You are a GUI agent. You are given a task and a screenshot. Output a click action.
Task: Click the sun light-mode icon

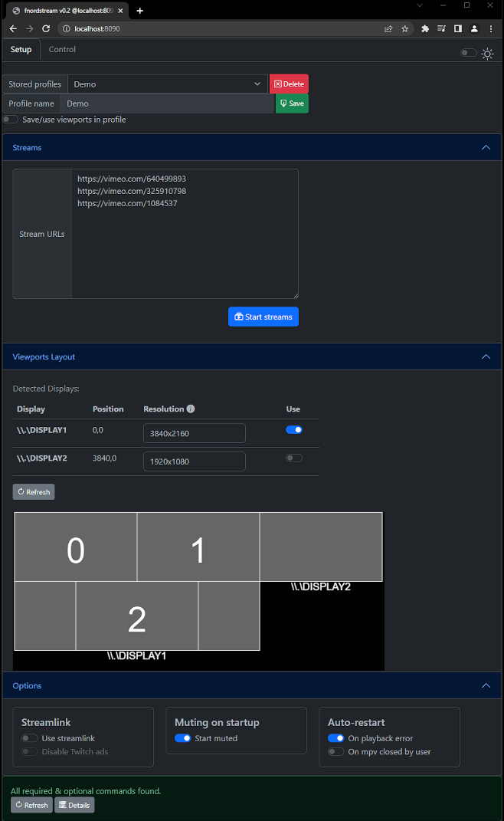(487, 54)
